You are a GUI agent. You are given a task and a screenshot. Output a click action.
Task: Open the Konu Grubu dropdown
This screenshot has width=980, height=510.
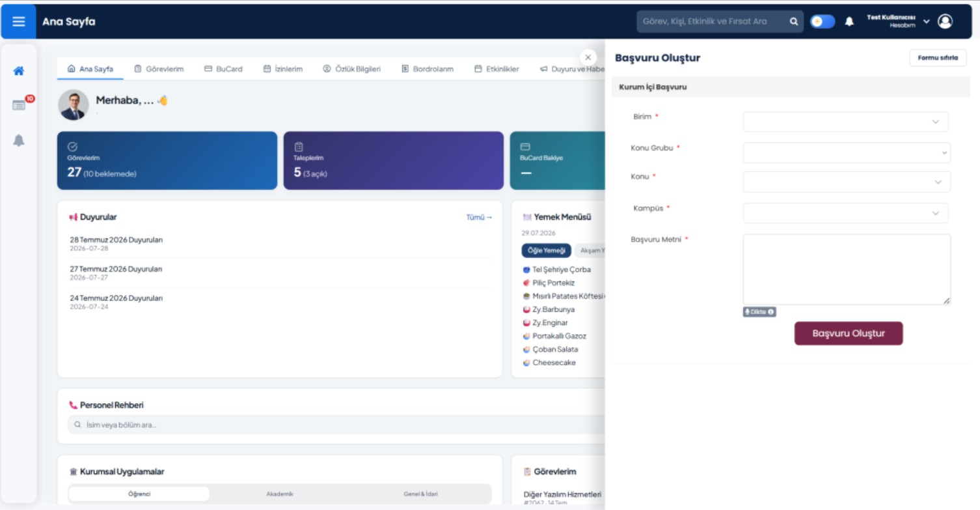(847, 153)
